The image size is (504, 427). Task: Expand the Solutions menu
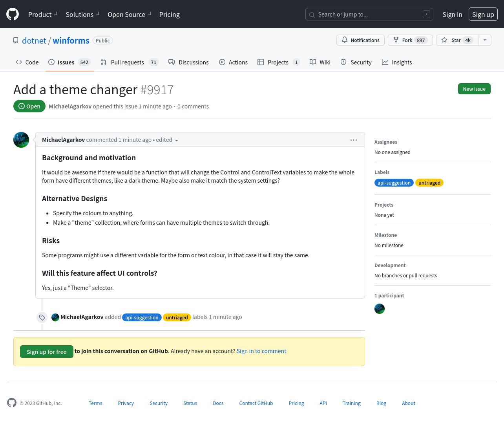tap(82, 15)
